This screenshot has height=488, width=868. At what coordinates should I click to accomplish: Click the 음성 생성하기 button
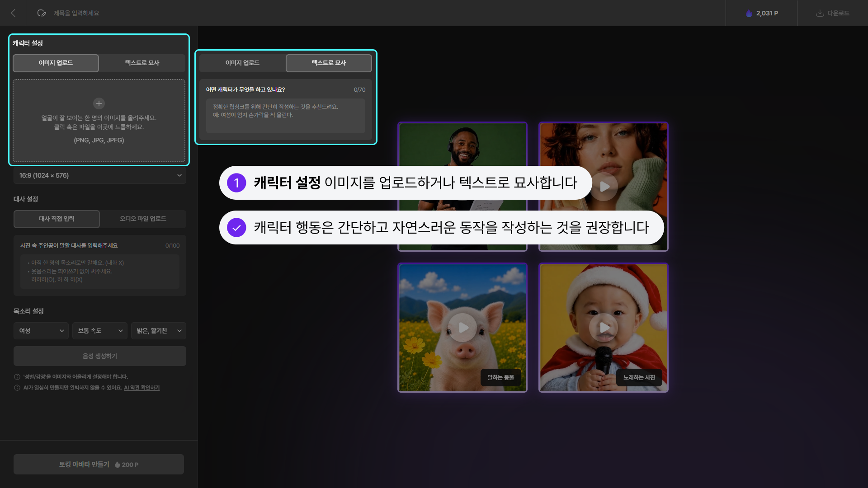pos(100,356)
